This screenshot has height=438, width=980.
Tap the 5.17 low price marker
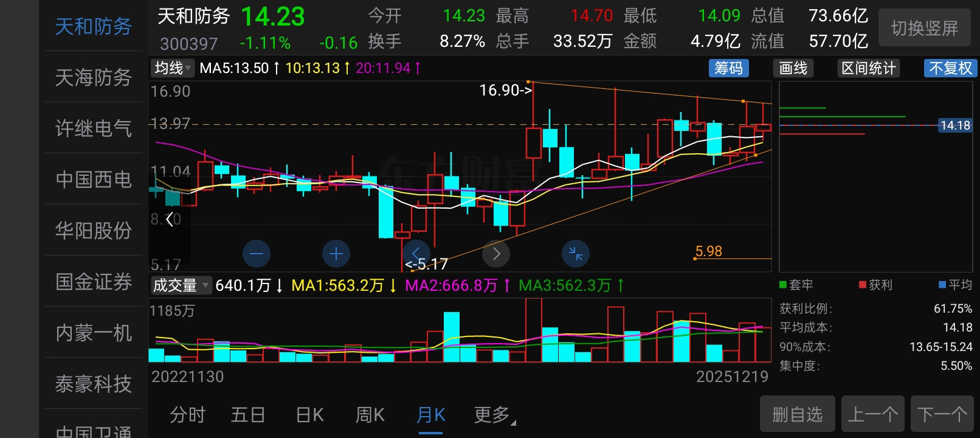click(x=427, y=264)
